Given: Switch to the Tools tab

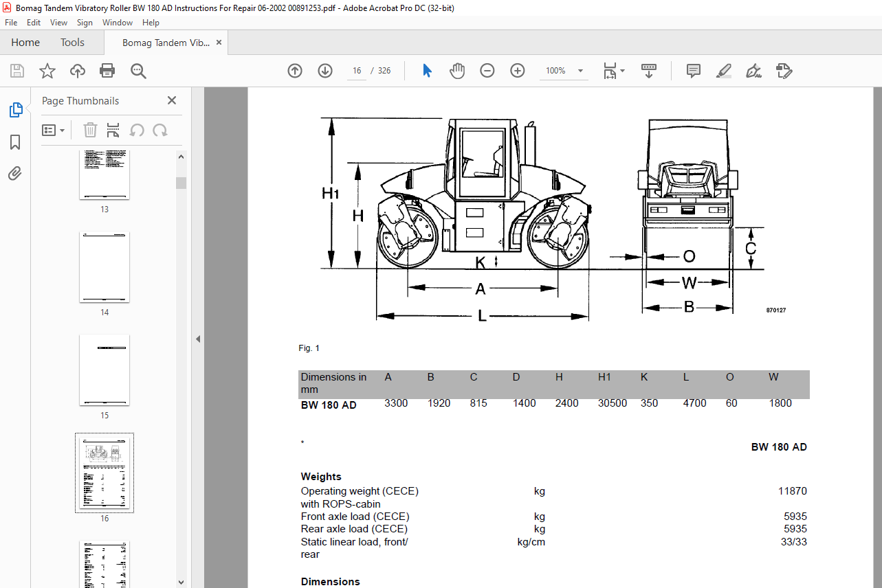Looking at the screenshot, I should click(72, 43).
